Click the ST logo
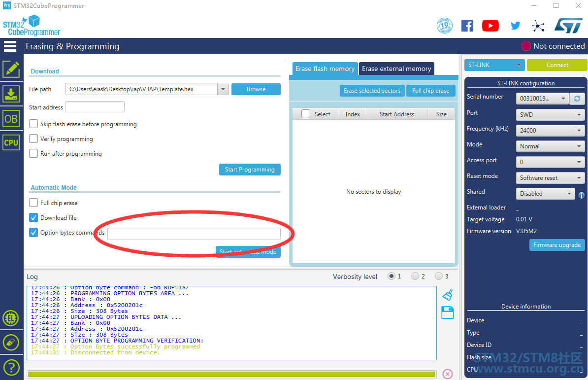The width and height of the screenshot is (588, 380). click(568, 26)
